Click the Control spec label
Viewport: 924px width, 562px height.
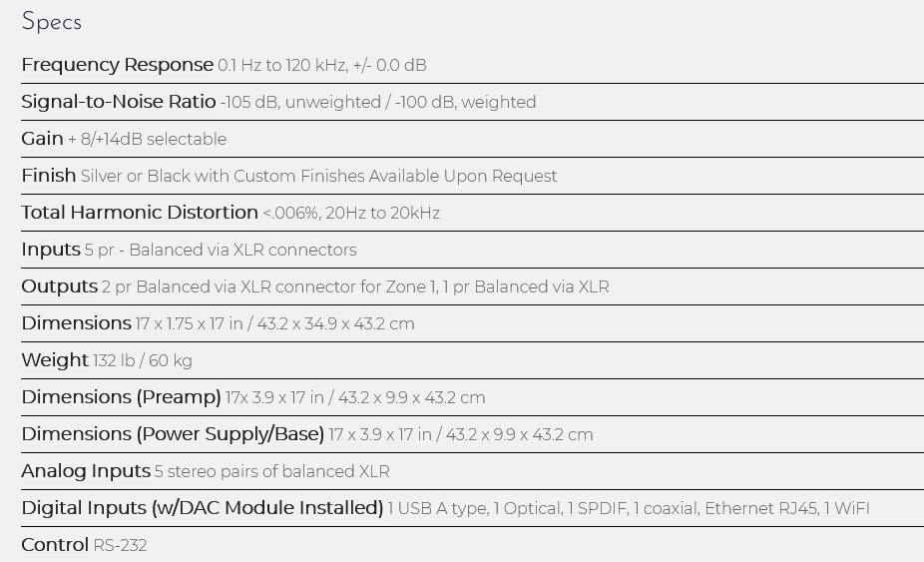click(x=55, y=545)
